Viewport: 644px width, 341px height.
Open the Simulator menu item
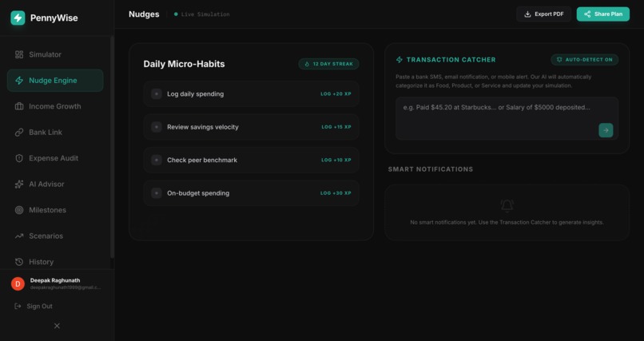tap(55, 54)
